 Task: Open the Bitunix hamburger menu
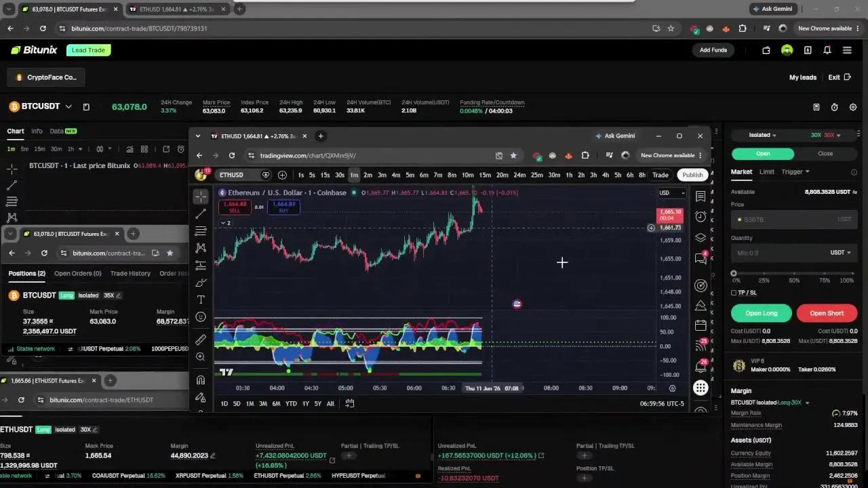(847, 50)
